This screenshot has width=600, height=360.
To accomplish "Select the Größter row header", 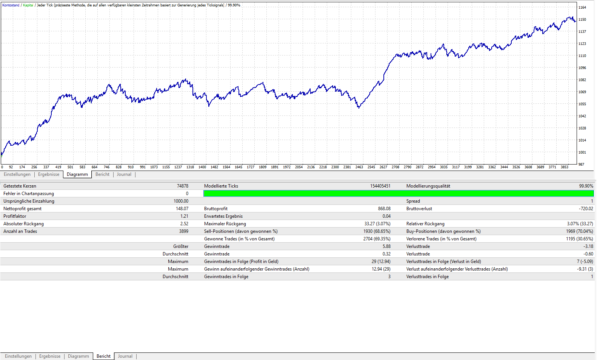I will 181,247.
